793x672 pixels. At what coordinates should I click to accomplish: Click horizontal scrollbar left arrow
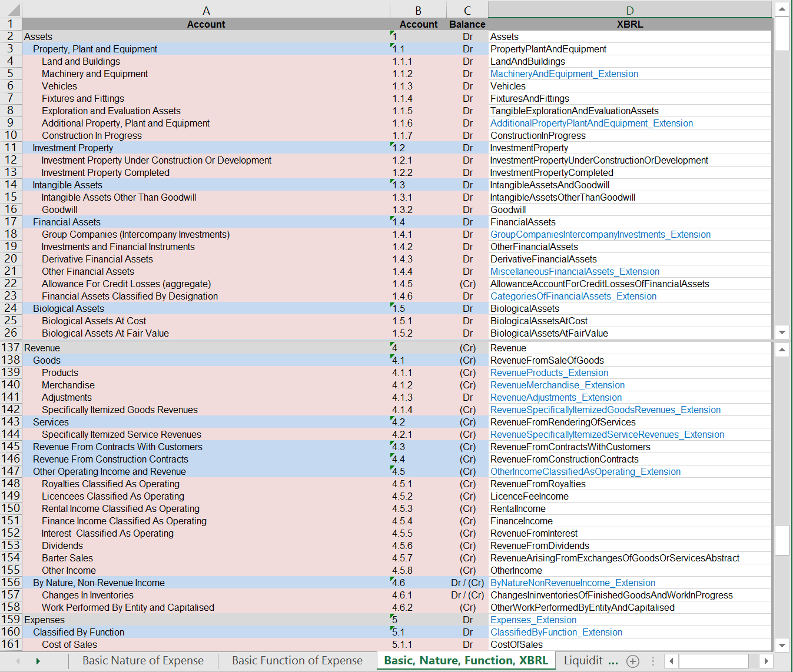672,661
